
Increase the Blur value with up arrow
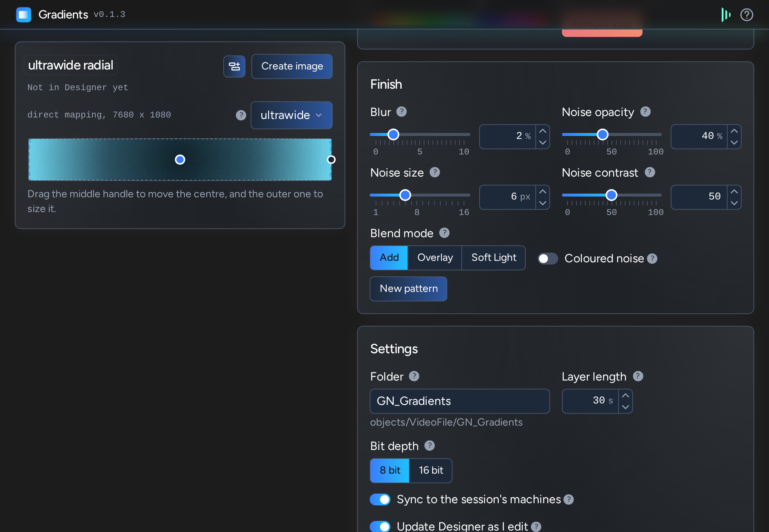pyautogui.click(x=543, y=131)
